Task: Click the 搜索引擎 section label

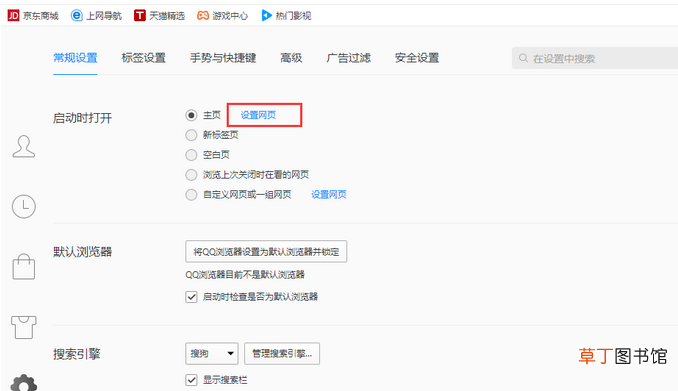Action: [77, 354]
